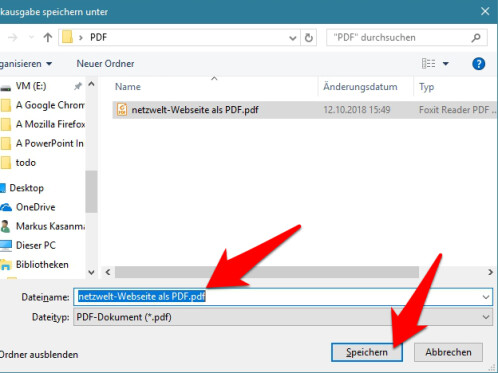
Task: Expand the Dateiname dropdown arrow
Action: [x=486, y=297]
